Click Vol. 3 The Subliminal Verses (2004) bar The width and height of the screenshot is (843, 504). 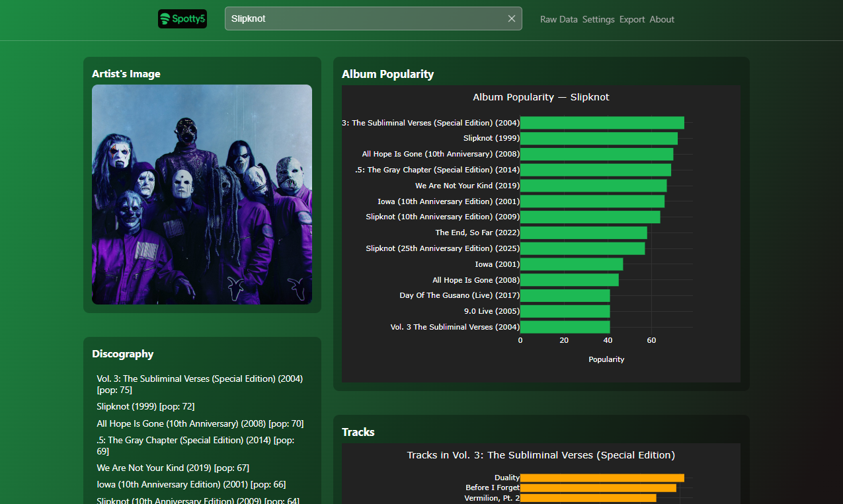click(x=565, y=327)
